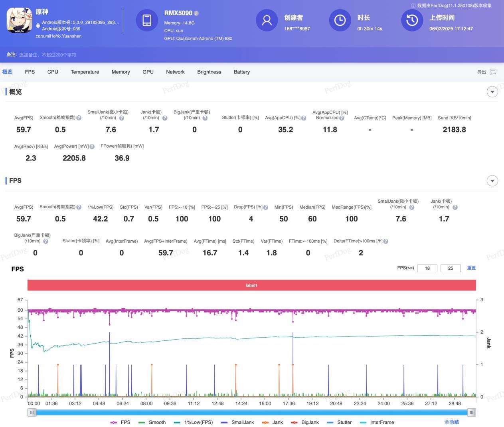504x427 pixels.
Task: Toggle the BigJank series in chart legend
Action: point(305,422)
